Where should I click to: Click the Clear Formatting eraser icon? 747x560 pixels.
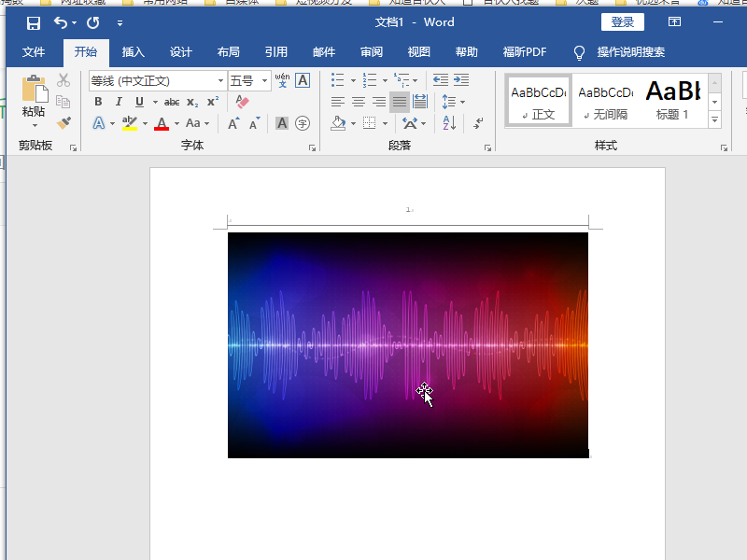click(243, 102)
